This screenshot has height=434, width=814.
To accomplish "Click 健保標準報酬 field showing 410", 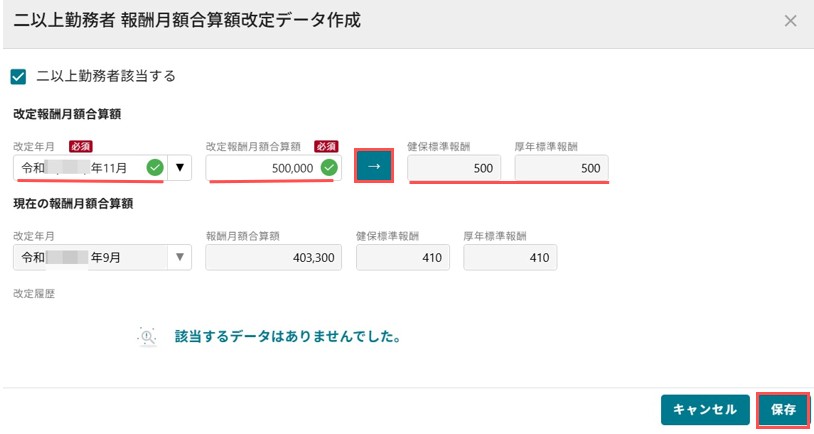I will point(403,257).
